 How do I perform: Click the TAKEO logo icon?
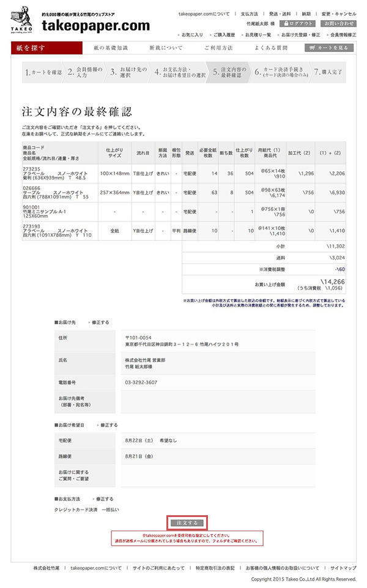(24, 17)
